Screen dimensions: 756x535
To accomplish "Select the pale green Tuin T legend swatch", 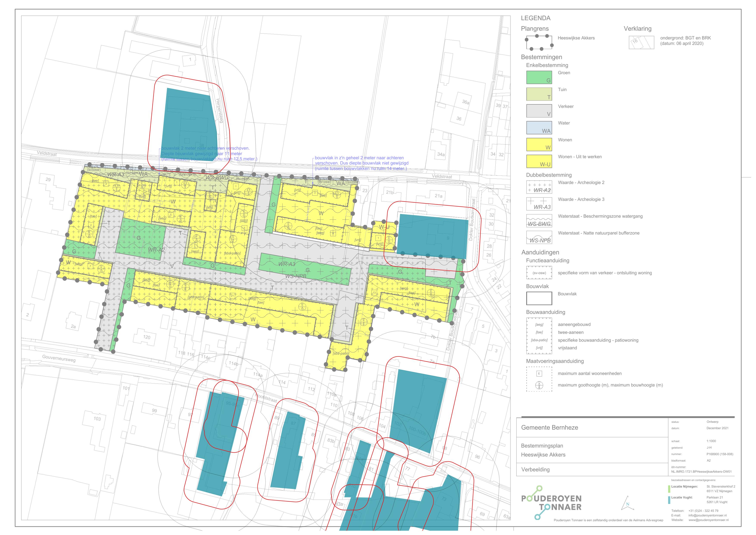I will click(539, 94).
